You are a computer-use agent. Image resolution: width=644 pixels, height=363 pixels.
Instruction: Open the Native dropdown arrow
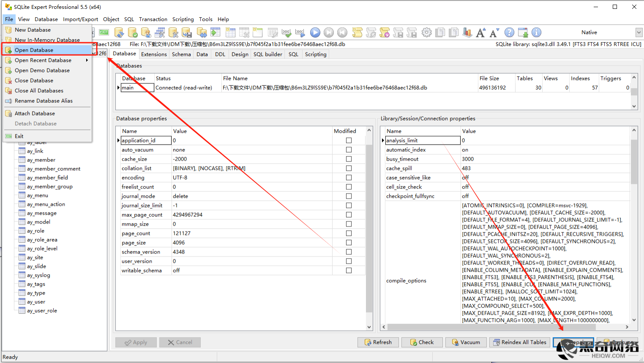tap(639, 33)
